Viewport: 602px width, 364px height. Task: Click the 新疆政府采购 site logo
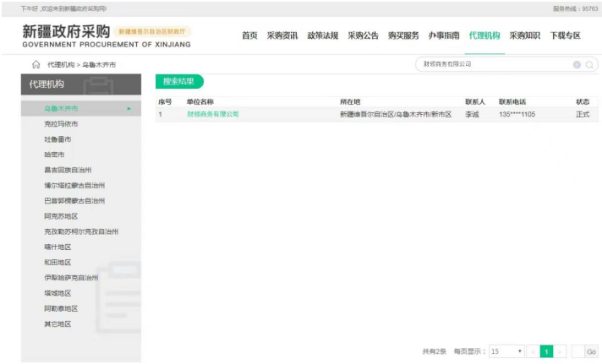pyautogui.click(x=66, y=33)
